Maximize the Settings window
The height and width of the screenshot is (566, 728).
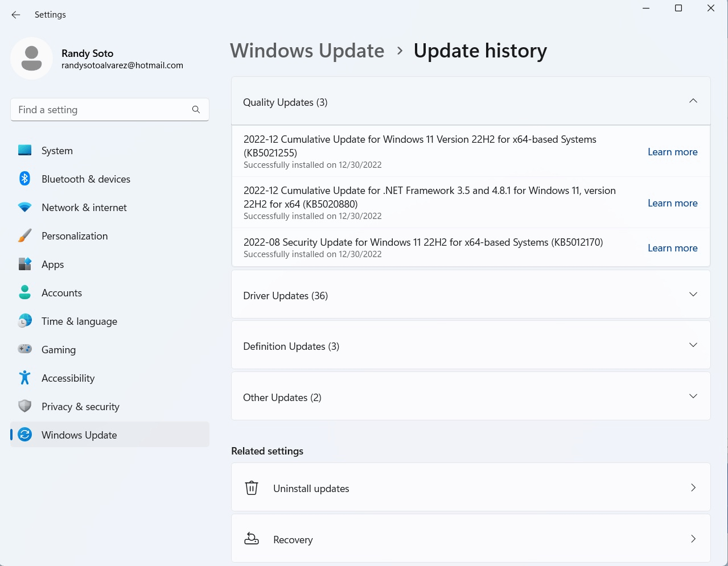tap(678, 8)
